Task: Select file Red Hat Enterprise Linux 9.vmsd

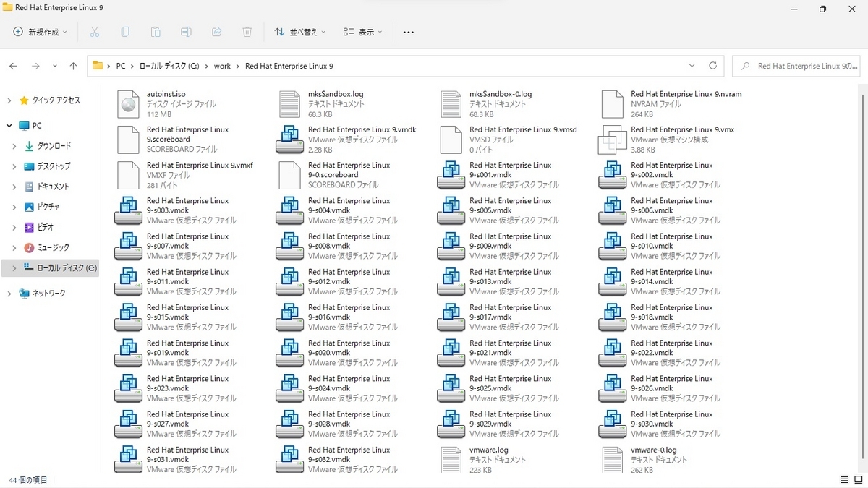Action: pos(510,140)
